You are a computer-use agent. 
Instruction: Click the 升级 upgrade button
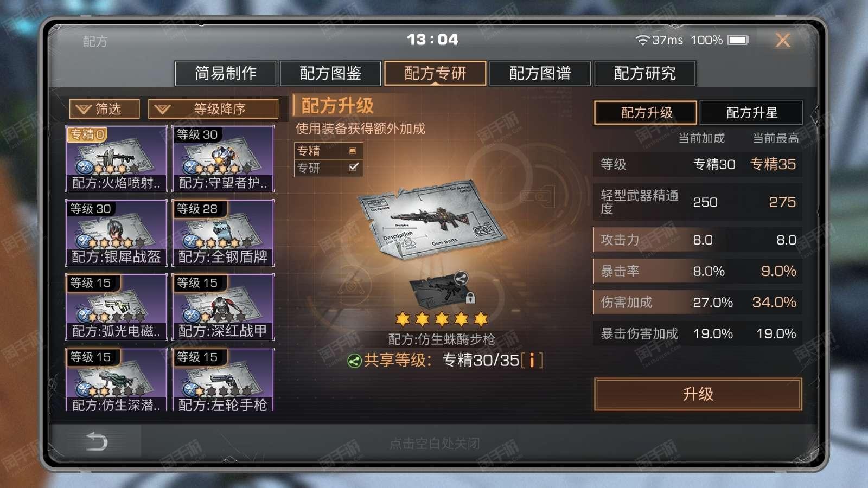coord(698,394)
